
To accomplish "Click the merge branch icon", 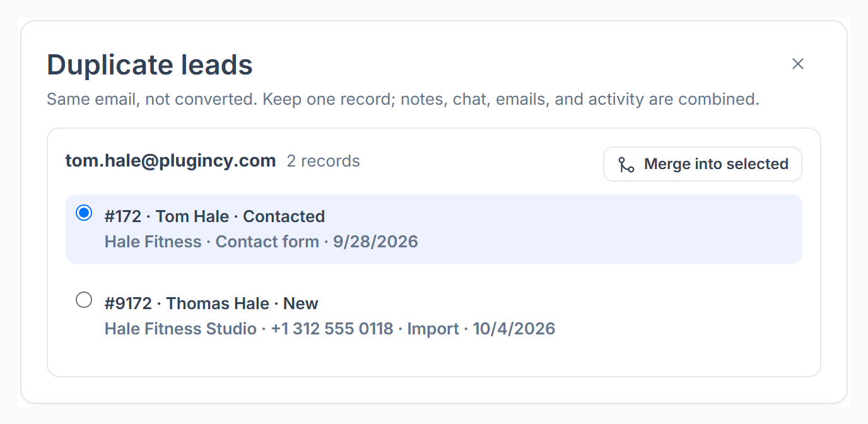I will [626, 165].
